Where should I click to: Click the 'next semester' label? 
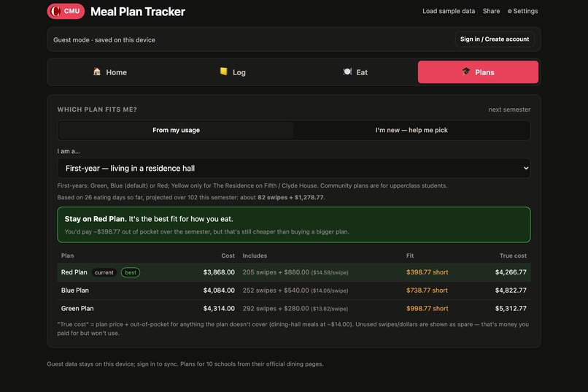tap(509, 109)
